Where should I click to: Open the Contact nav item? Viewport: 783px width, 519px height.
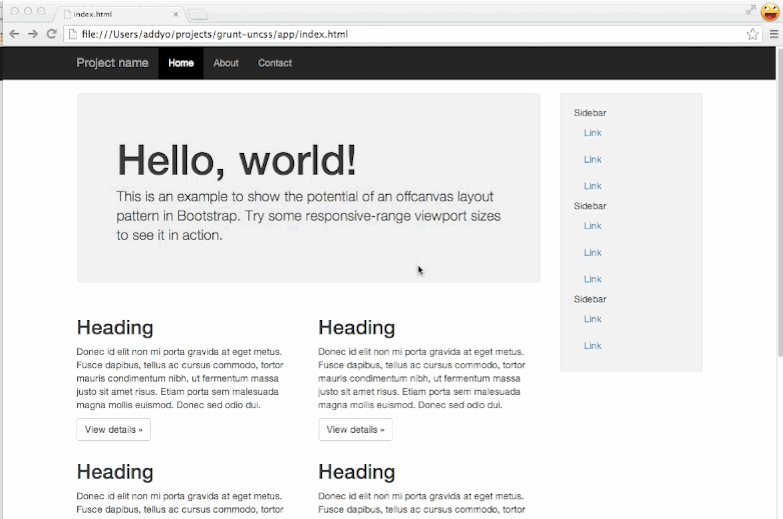pyautogui.click(x=275, y=63)
